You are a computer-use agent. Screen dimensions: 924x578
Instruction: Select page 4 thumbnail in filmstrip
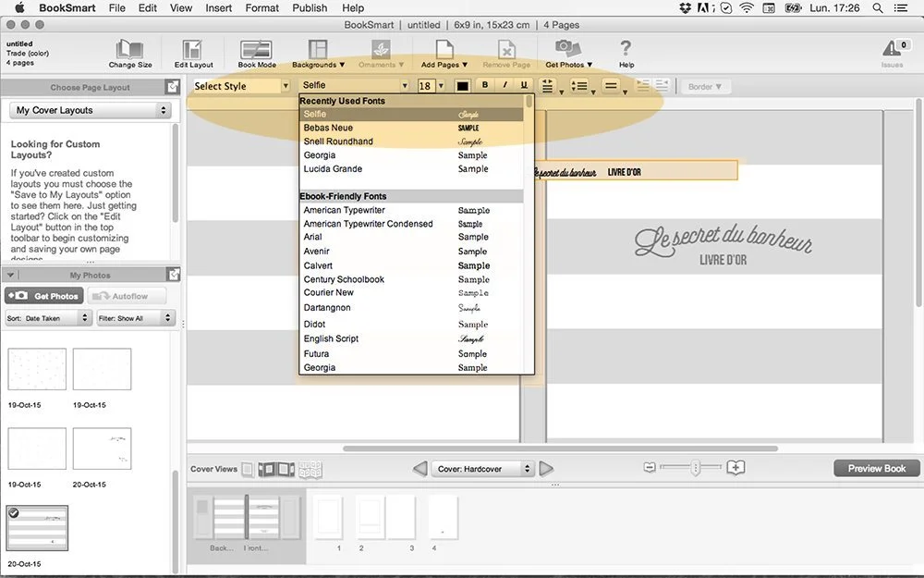(443, 517)
